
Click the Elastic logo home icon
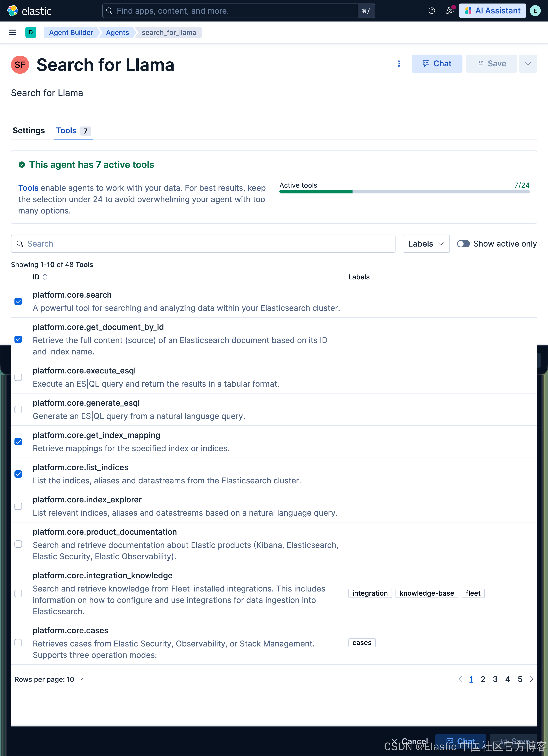[13, 11]
